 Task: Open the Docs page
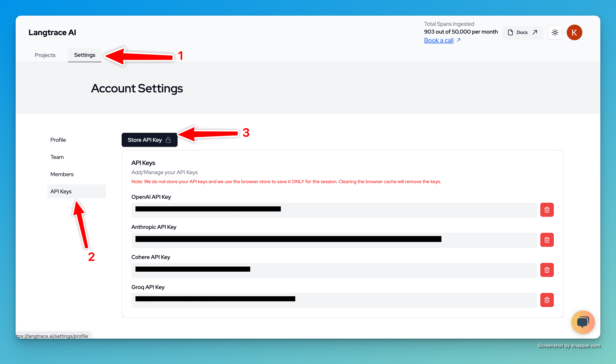522,32
